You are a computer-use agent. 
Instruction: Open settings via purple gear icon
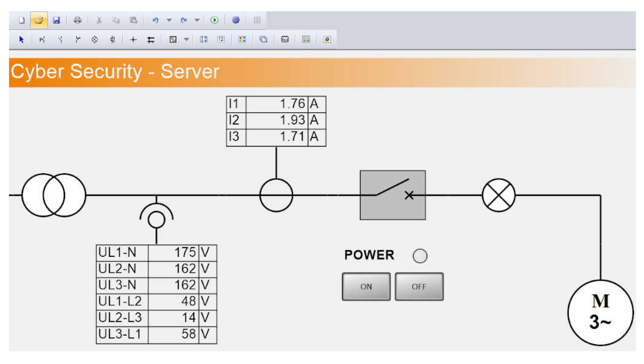click(235, 20)
